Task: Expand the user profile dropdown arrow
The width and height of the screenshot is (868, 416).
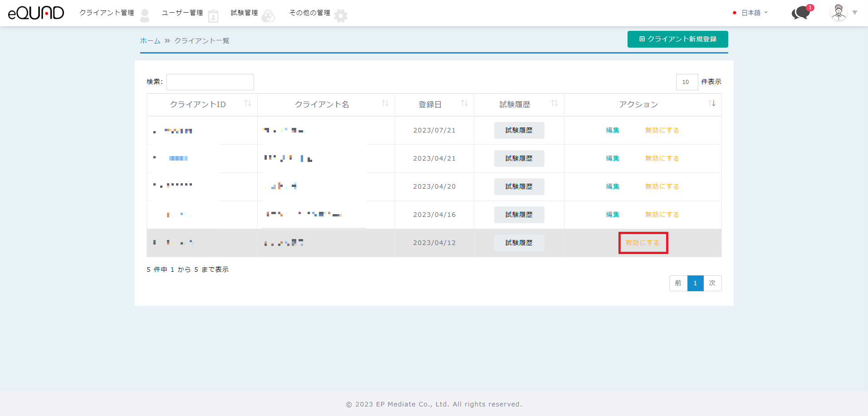Action: click(855, 13)
